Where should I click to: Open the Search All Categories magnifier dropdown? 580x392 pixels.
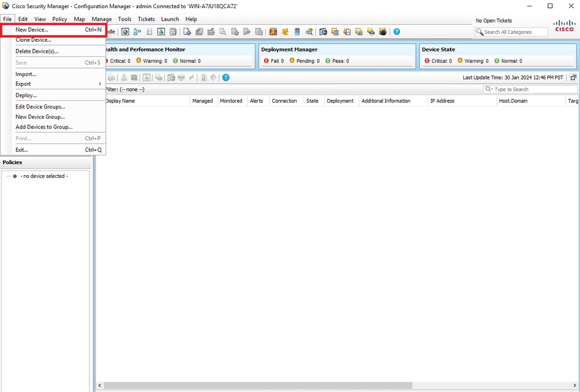pos(480,32)
